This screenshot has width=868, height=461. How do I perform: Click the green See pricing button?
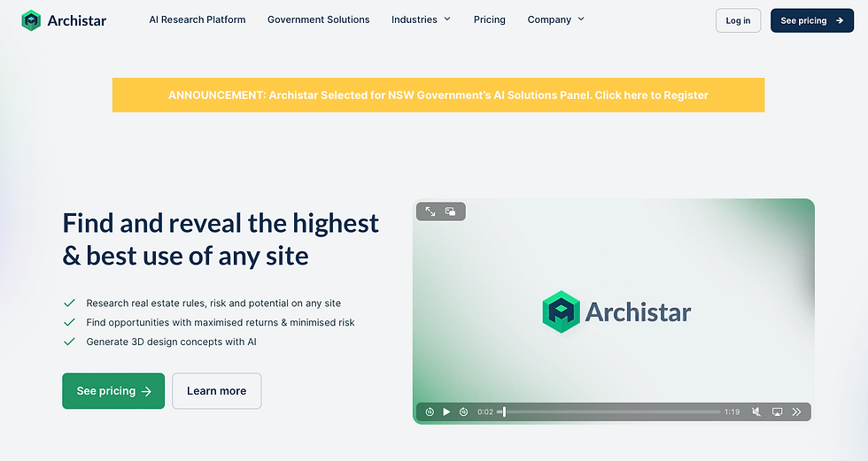pyautogui.click(x=113, y=391)
